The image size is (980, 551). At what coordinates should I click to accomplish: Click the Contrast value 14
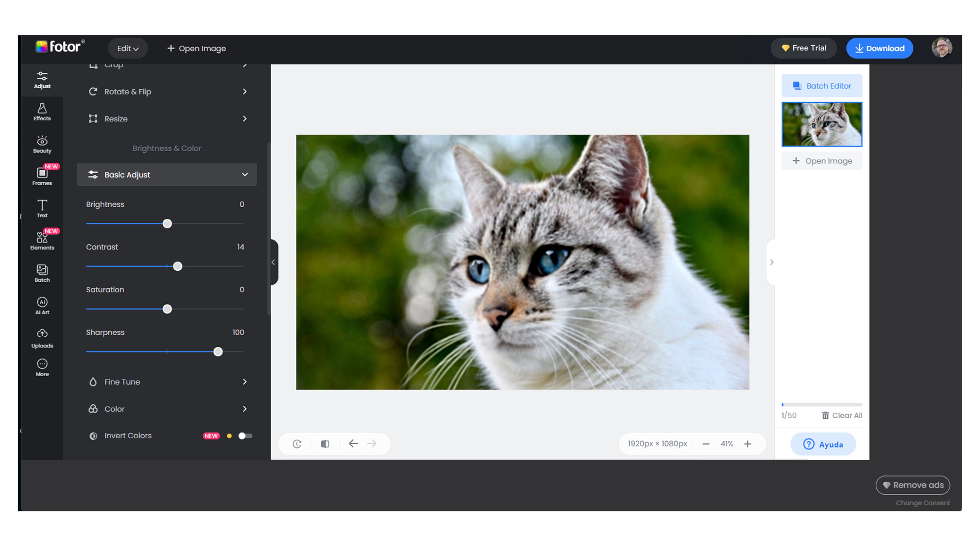[x=240, y=247]
